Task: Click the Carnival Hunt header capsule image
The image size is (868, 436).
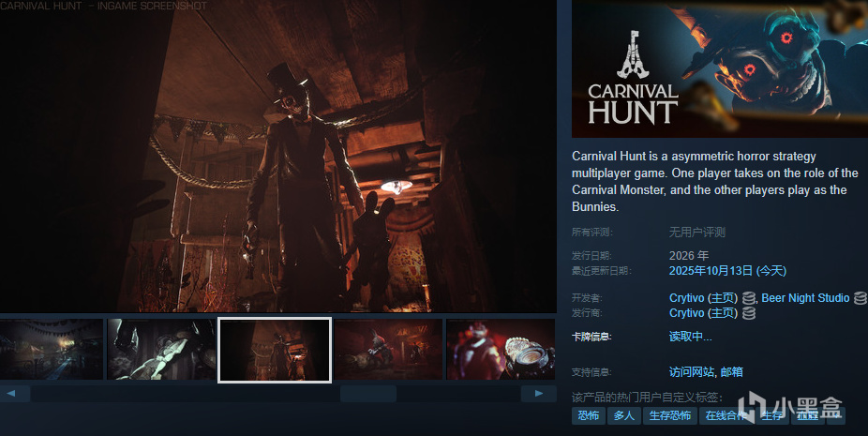Action: [720, 68]
